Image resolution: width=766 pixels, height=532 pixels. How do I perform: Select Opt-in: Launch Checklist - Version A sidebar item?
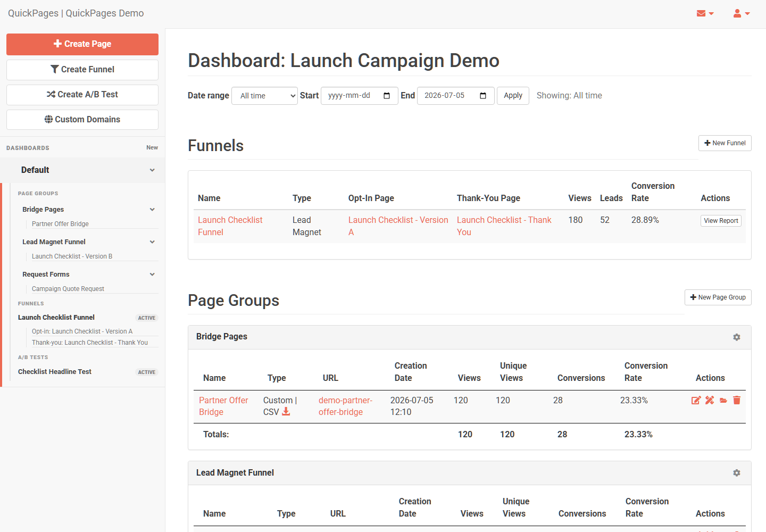click(x=82, y=331)
